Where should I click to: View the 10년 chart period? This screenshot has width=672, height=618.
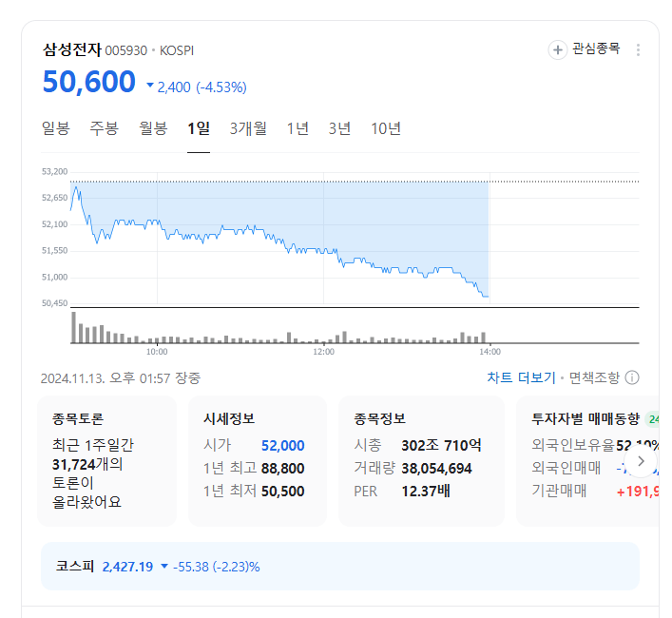click(386, 128)
